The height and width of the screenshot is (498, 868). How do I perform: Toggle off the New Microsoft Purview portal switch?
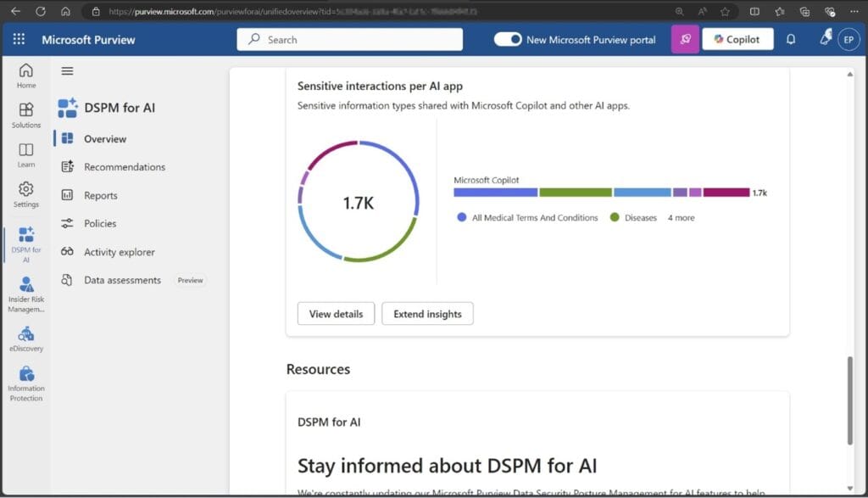[509, 39]
